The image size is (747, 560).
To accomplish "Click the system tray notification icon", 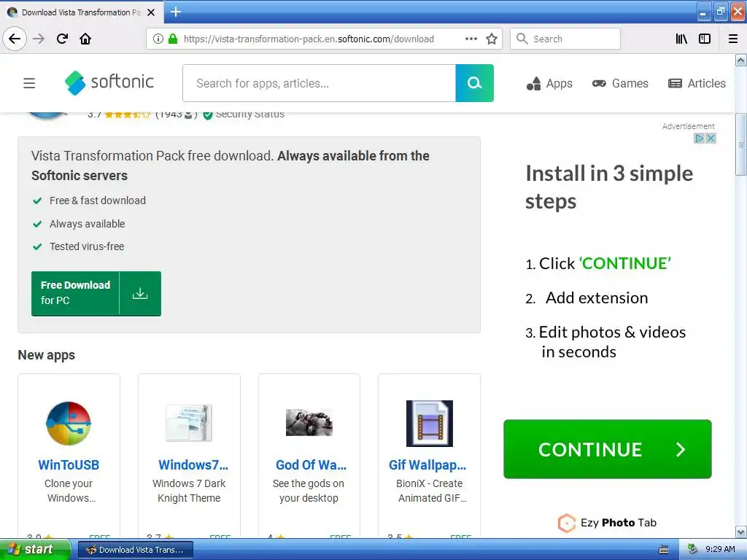I will click(693, 550).
